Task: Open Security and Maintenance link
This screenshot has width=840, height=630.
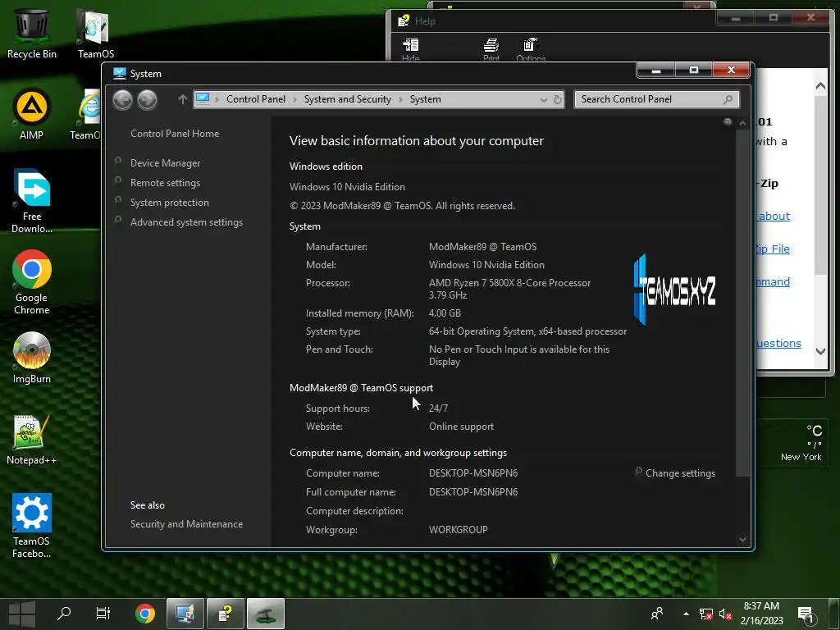Action: (x=186, y=524)
